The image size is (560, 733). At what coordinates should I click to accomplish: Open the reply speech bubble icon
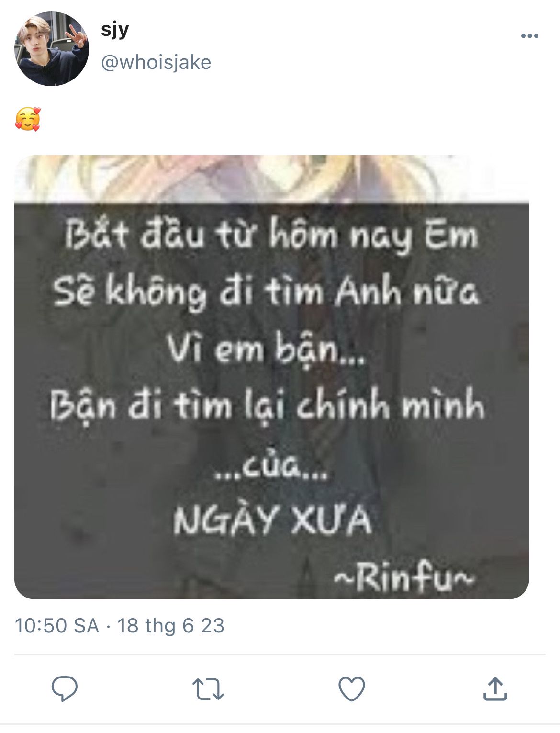pos(65,688)
